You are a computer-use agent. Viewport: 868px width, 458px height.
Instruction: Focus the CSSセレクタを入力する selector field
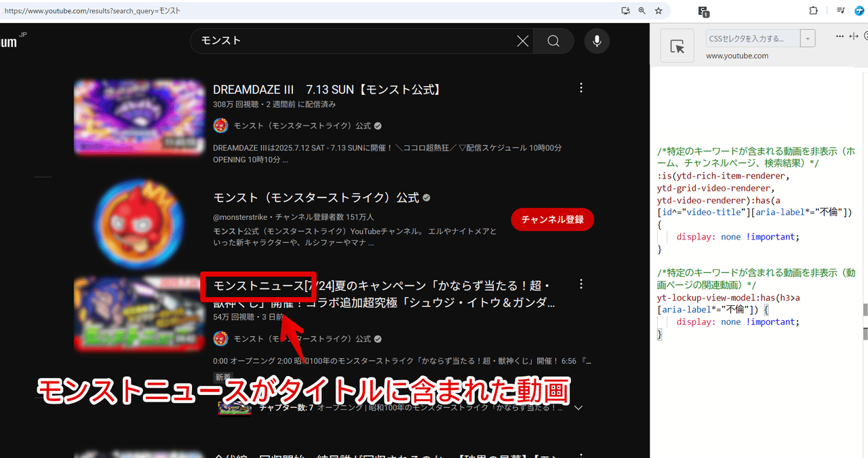coord(753,39)
